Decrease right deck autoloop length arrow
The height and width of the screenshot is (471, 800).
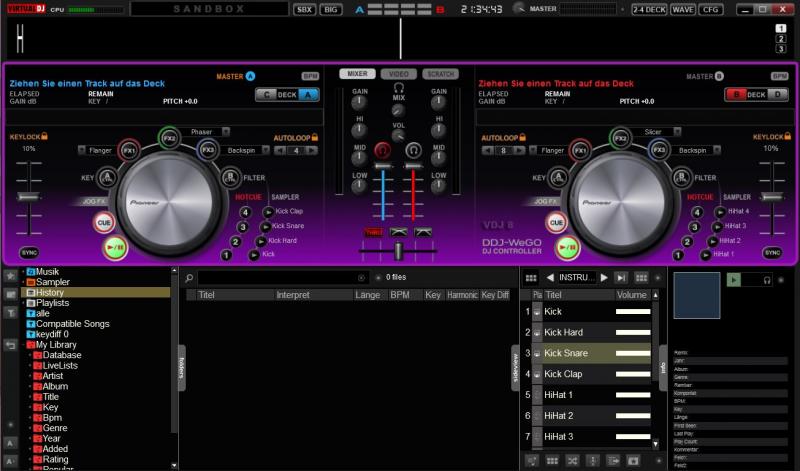[488, 151]
